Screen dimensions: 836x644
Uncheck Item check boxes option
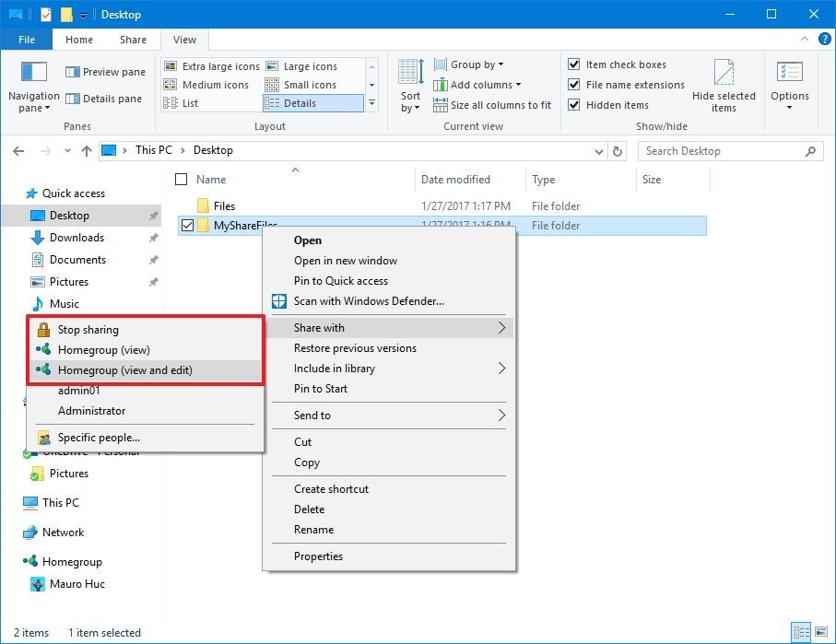[574, 64]
